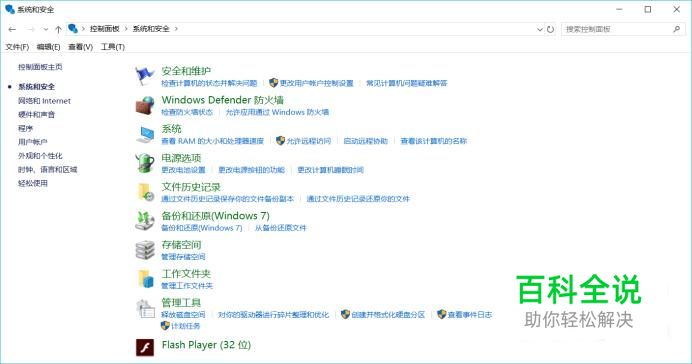Click the forward navigation arrow
This screenshot has width=692, height=364.
(x=30, y=29)
